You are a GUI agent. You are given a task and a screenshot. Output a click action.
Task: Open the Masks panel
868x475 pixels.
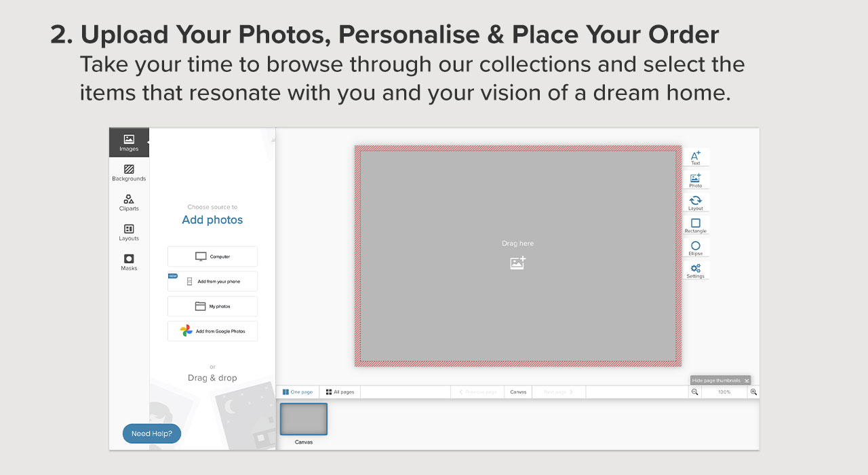pos(128,261)
